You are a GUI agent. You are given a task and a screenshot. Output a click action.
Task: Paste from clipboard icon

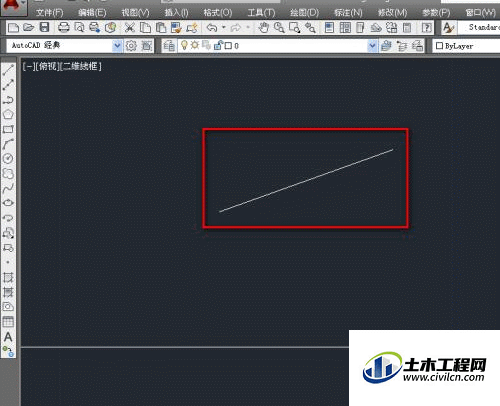point(161,27)
